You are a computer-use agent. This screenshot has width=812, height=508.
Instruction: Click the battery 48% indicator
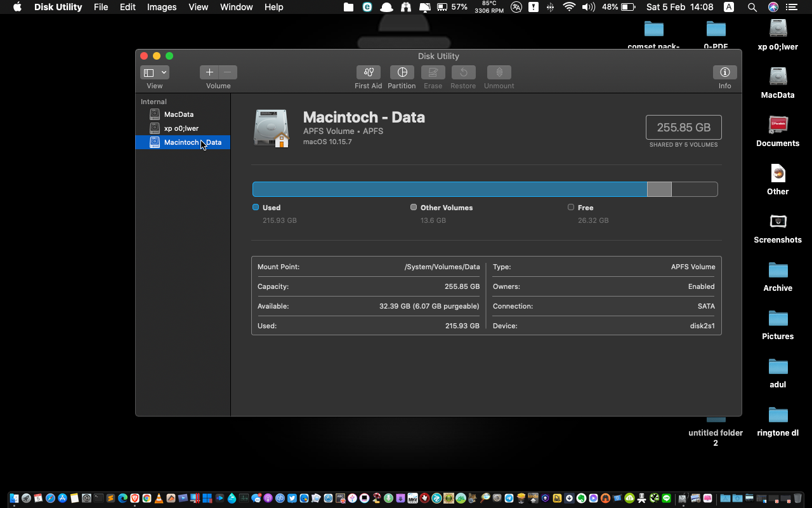coord(619,7)
